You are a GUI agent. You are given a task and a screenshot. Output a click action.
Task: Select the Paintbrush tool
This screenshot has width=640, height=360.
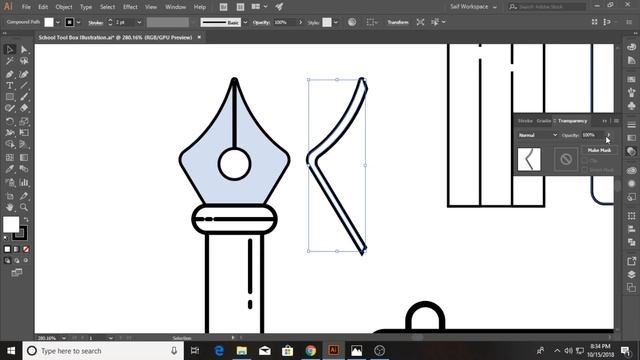[x=24, y=97]
